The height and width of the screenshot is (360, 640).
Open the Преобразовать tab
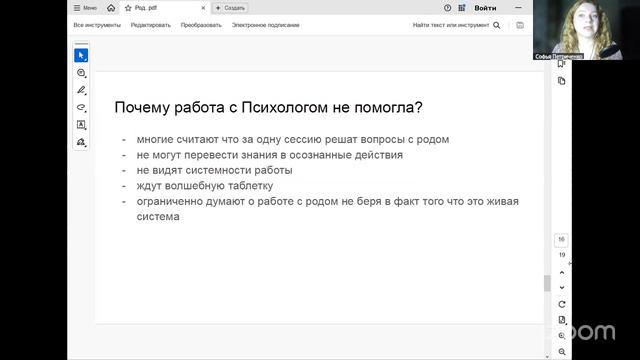click(x=201, y=25)
